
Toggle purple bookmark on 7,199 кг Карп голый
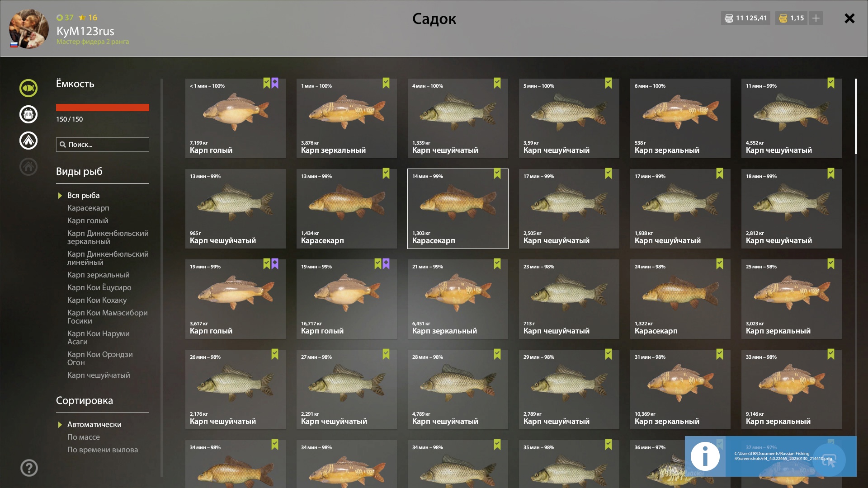click(275, 83)
